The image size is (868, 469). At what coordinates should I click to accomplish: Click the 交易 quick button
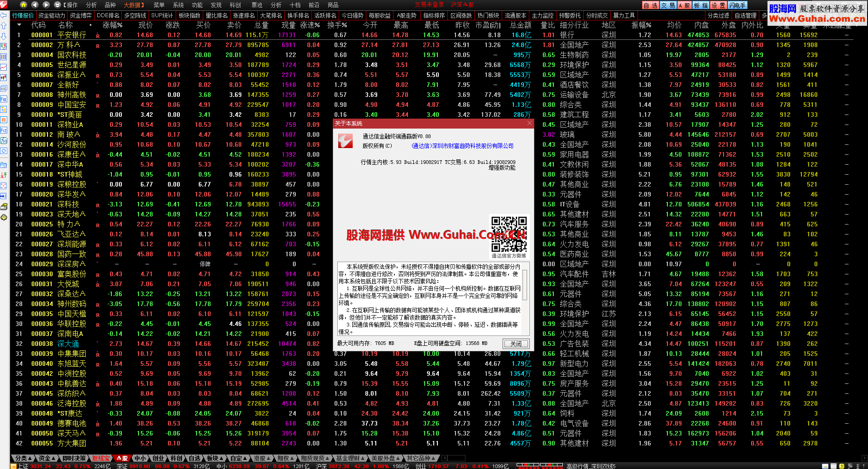pos(668,5)
